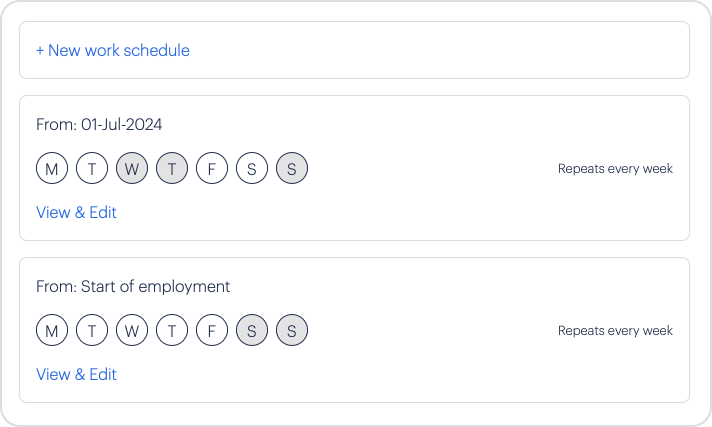
Task: Click '+ New work schedule' link
Action: click(112, 50)
